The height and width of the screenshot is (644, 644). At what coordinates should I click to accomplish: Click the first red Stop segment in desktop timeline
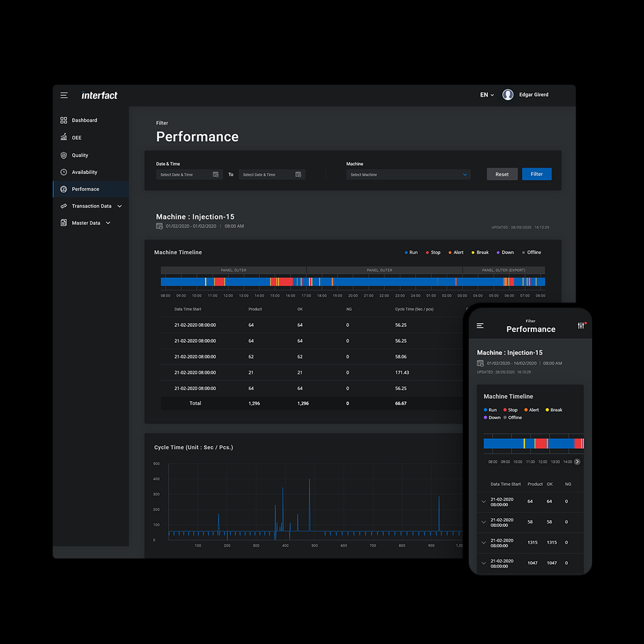[219, 281]
